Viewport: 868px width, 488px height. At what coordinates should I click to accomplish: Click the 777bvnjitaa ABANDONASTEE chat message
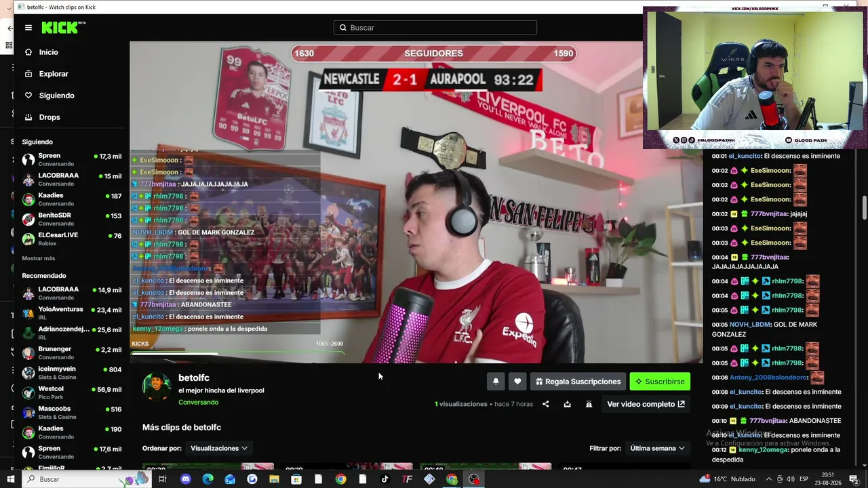[776, 421]
